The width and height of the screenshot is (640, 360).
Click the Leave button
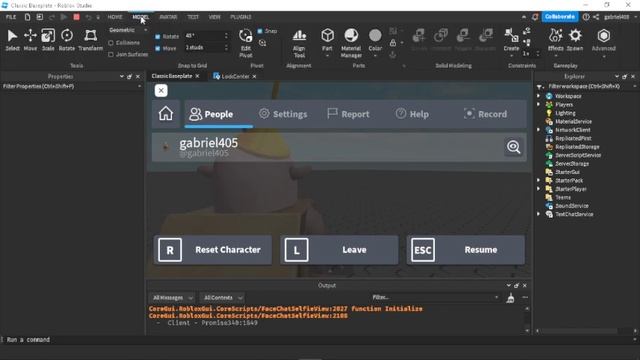[339, 250]
